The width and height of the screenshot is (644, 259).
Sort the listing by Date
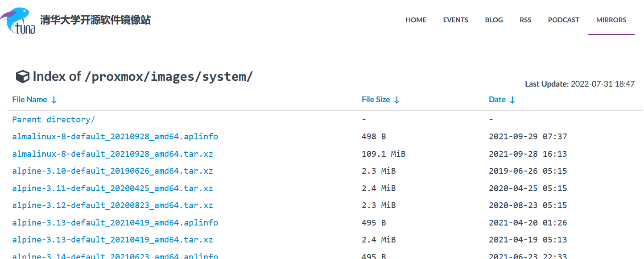(x=502, y=100)
